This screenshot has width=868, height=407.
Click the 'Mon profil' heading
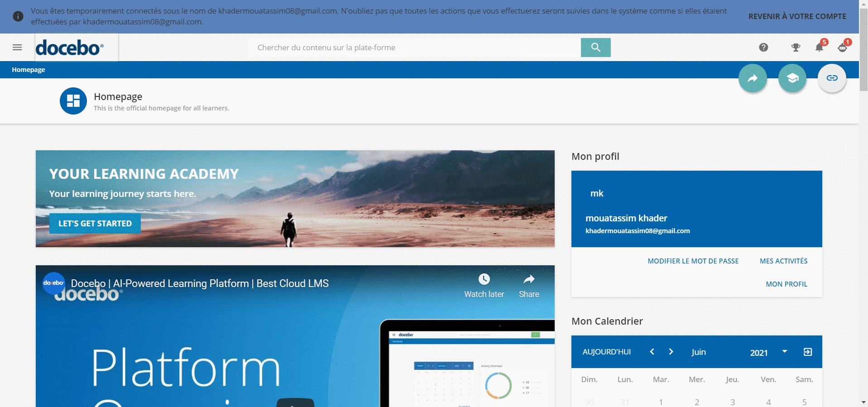click(x=595, y=157)
